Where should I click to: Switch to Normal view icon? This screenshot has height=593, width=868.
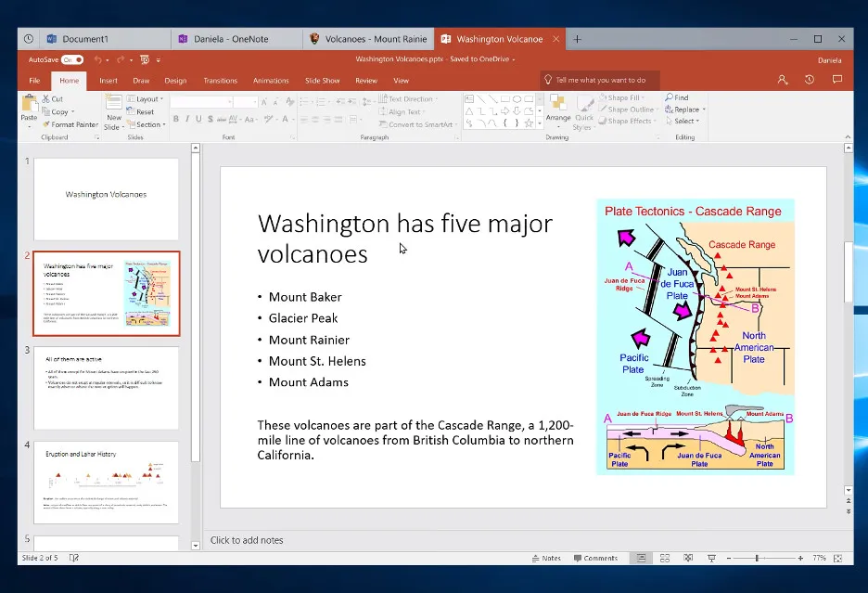tap(641, 558)
